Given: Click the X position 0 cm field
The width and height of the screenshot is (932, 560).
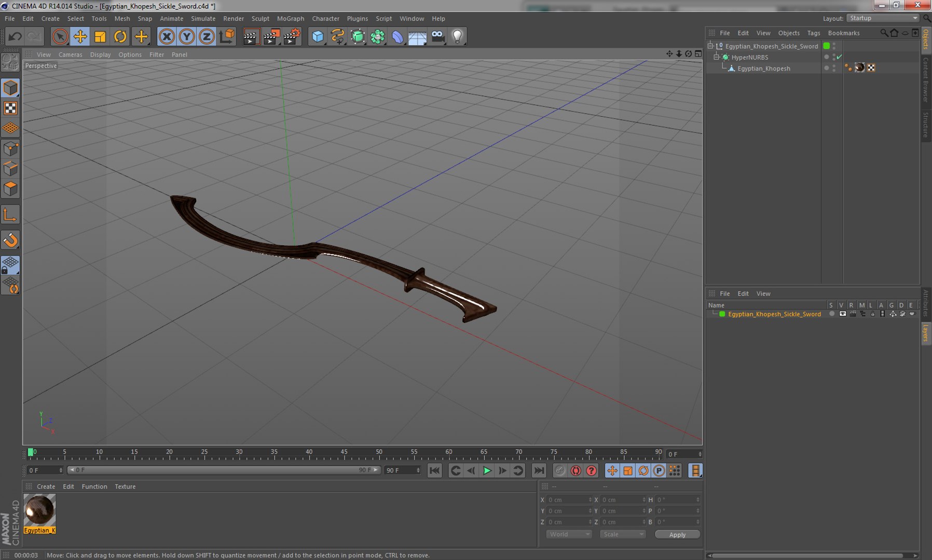Looking at the screenshot, I should 568,500.
